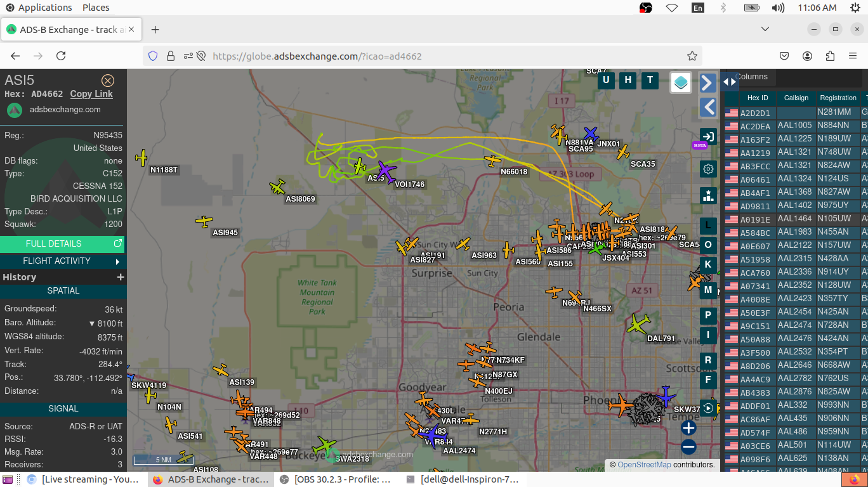This screenshot has width=868, height=487.
Task: Zoom in on the map
Action: point(688,428)
